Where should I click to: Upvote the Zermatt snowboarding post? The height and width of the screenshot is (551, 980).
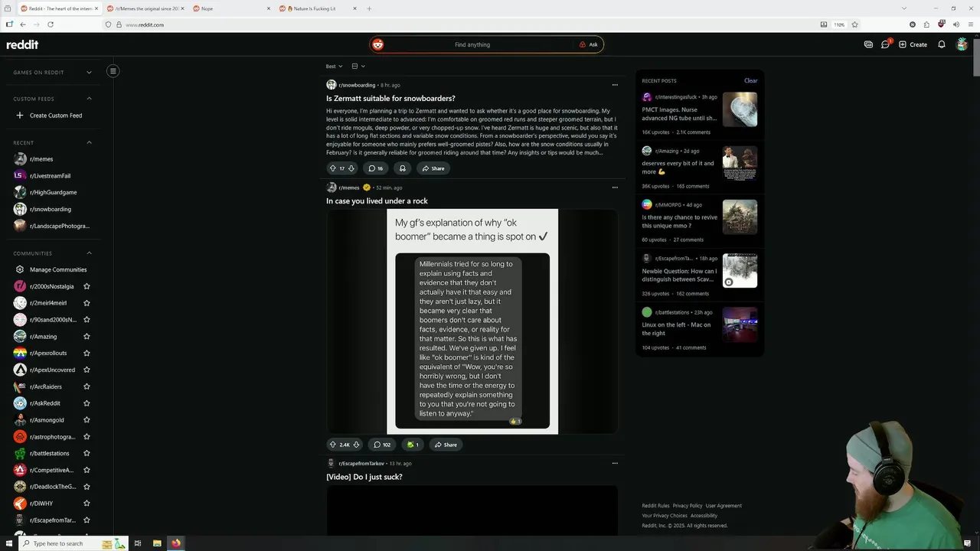(x=333, y=168)
